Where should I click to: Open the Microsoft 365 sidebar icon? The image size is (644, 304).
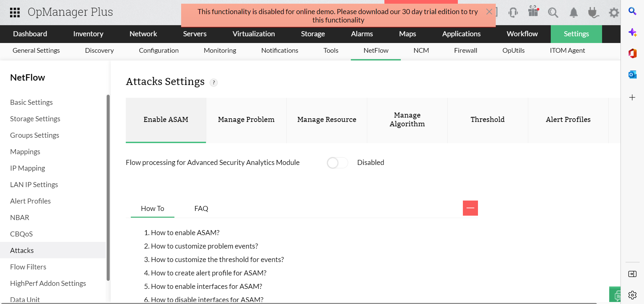pyautogui.click(x=632, y=53)
